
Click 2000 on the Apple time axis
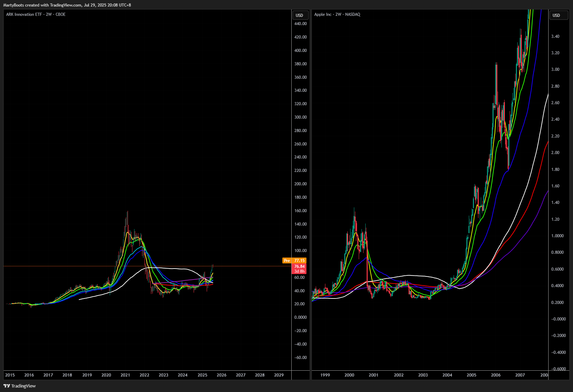[349, 375]
